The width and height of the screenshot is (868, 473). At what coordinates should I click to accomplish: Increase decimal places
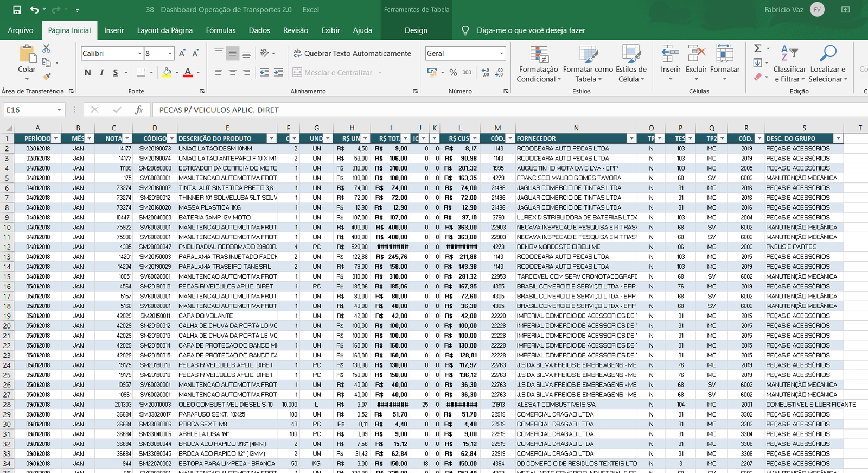point(486,72)
